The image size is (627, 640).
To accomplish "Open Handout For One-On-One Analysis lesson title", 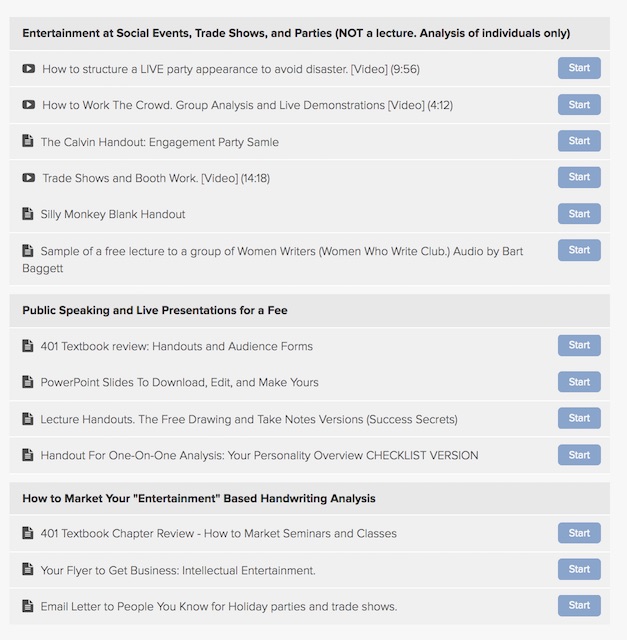I will pos(259,456).
